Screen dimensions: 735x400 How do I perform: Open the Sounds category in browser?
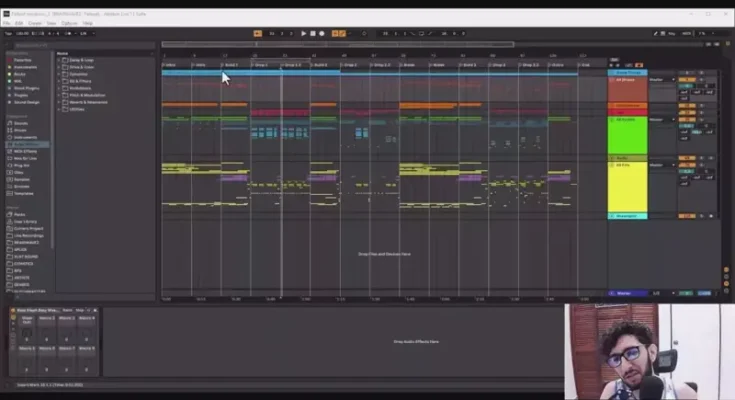(20, 123)
